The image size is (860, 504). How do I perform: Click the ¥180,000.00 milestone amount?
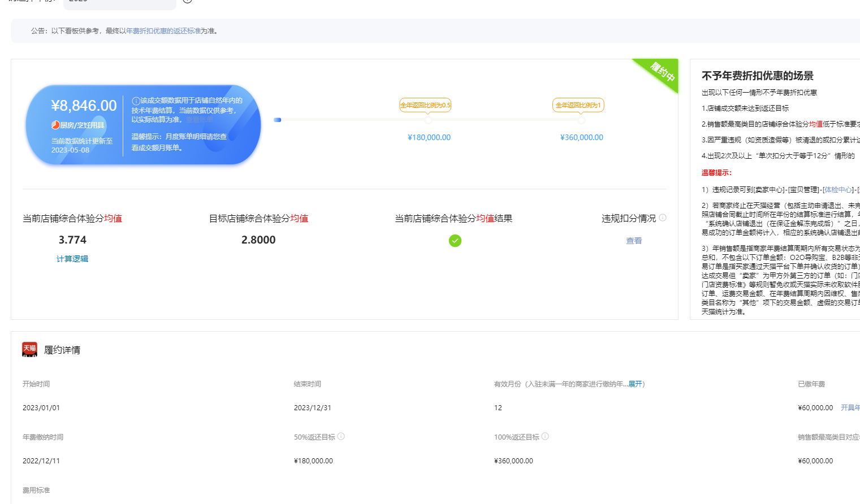coord(429,137)
